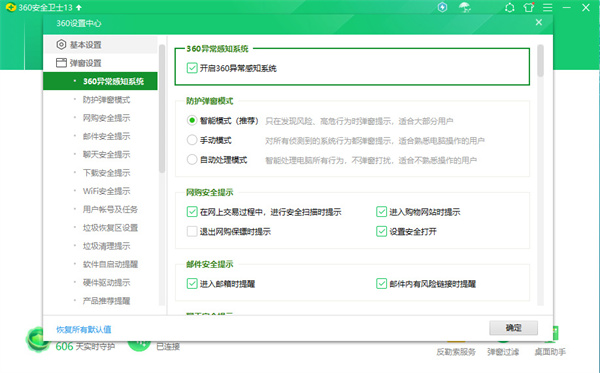
Task: Select 手动模式 radio button
Action: click(x=192, y=140)
